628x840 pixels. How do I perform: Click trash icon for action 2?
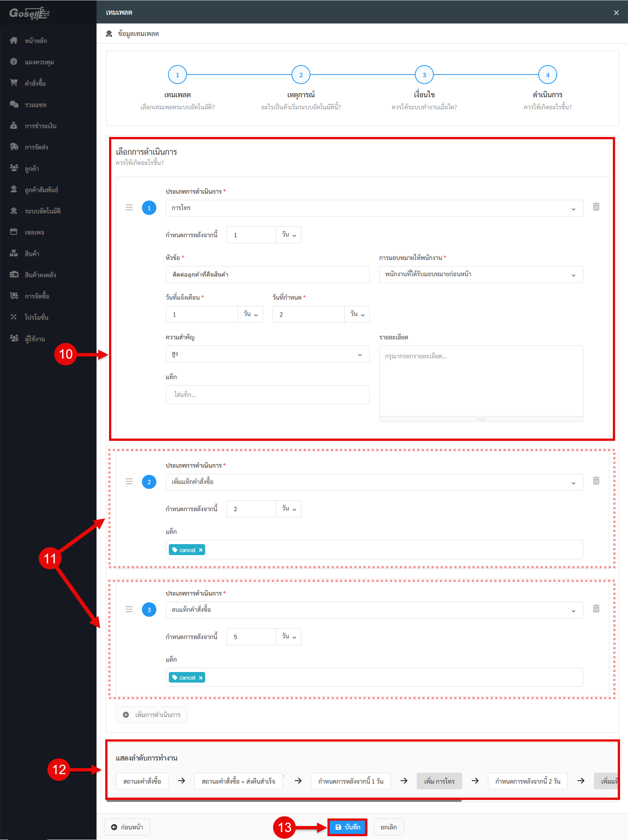point(596,481)
